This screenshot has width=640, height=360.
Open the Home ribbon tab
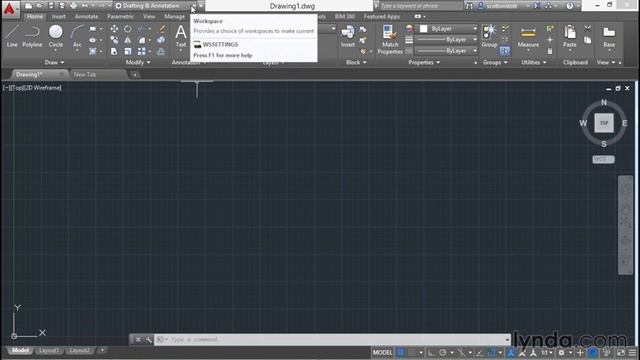coord(35,17)
